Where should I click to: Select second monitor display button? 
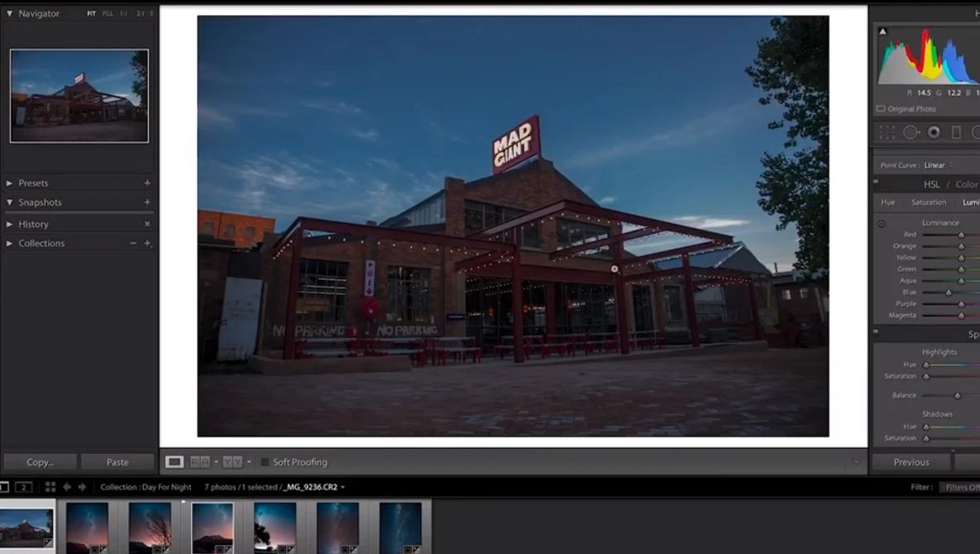pyautogui.click(x=23, y=486)
